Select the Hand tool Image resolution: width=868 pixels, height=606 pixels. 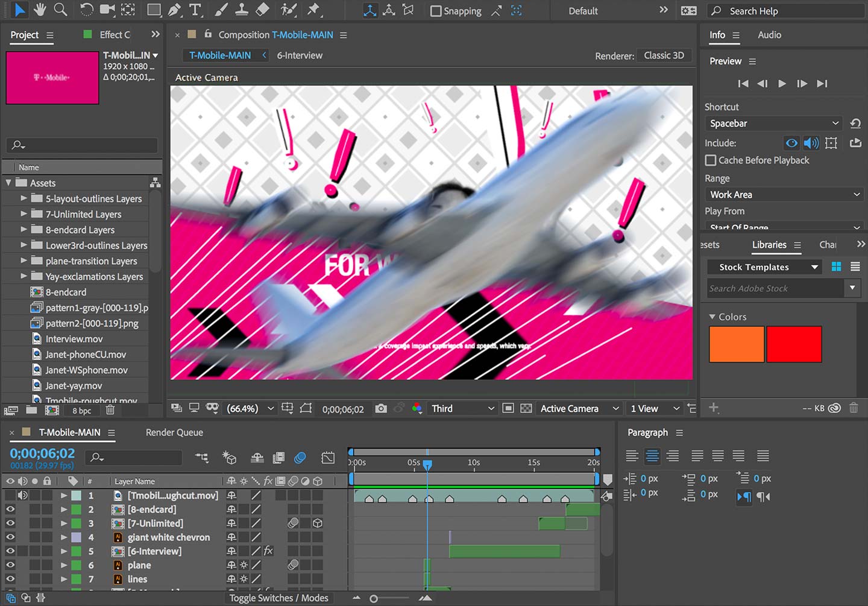pos(40,10)
